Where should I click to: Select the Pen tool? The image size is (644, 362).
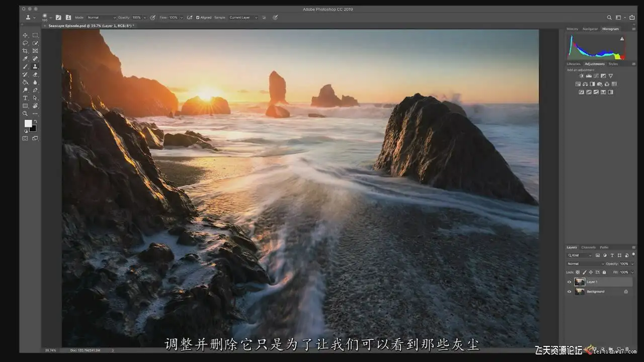pyautogui.click(x=35, y=90)
